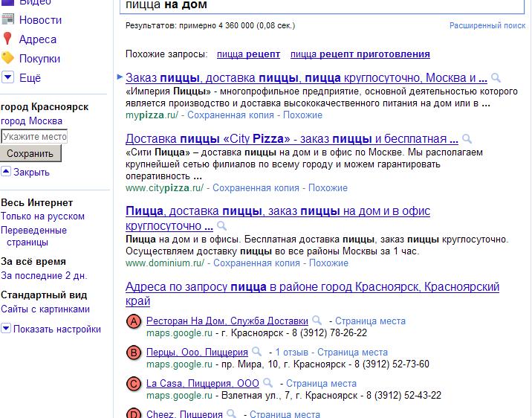Click the Стандартный вид heading text
This screenshot has width=532, height=418.
(44, 295)
